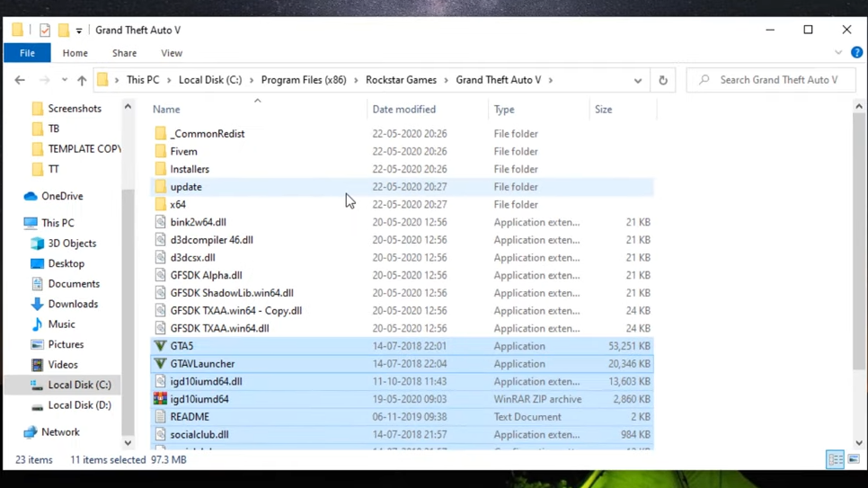
Task: Click Local Disk (C:) breadcrumb in address bar
Action: click(210, 80)
